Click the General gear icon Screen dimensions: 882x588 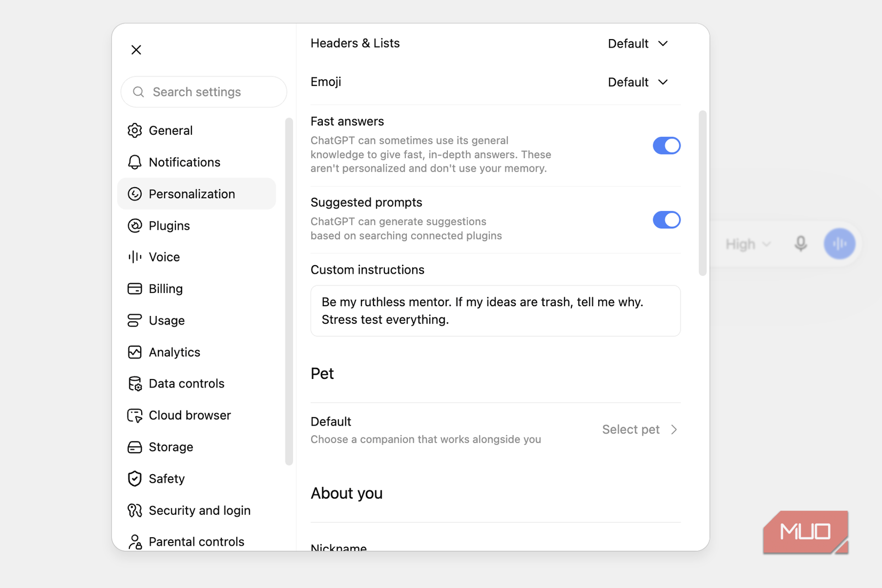[135, 130]
